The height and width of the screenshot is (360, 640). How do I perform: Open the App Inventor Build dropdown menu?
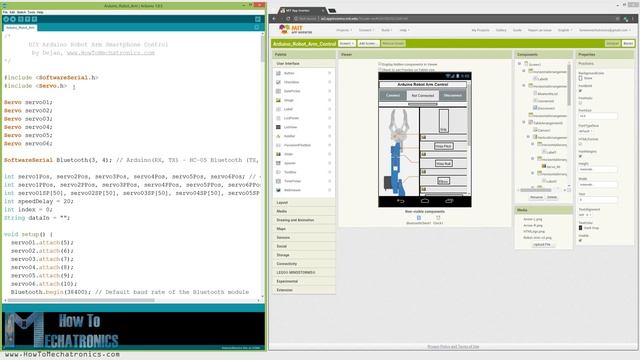(387, 30)
